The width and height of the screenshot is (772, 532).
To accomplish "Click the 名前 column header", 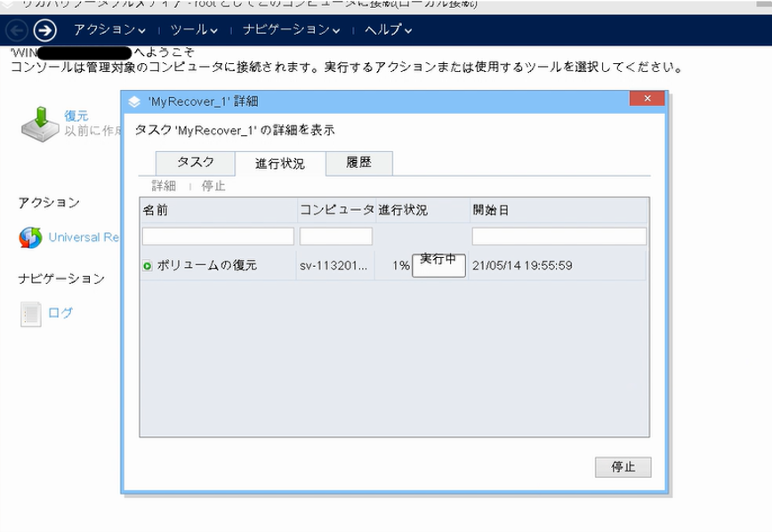I will (219, 210).
